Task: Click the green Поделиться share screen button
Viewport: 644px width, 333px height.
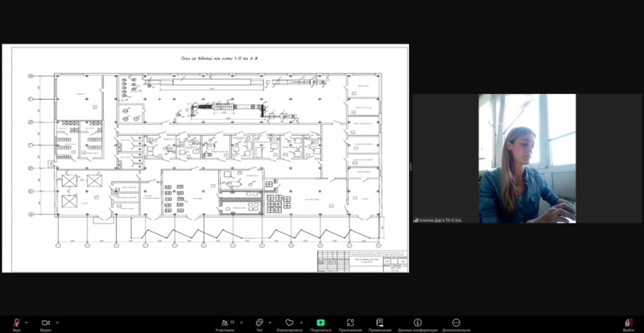Action: point(320,324)
